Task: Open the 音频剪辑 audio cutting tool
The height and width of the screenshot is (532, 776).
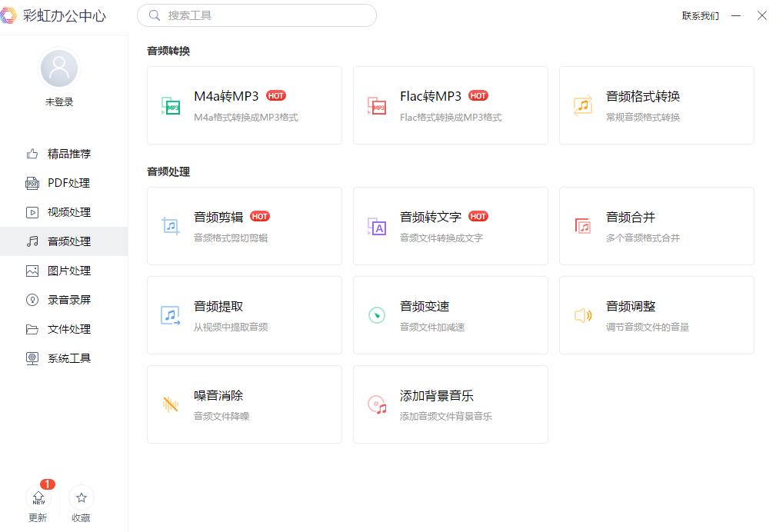Action: [244, 225]
